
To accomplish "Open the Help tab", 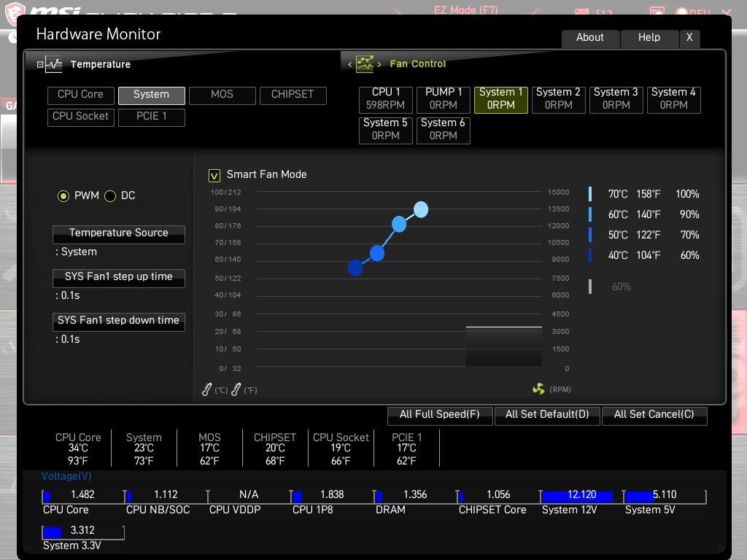I will coord(649,38).
